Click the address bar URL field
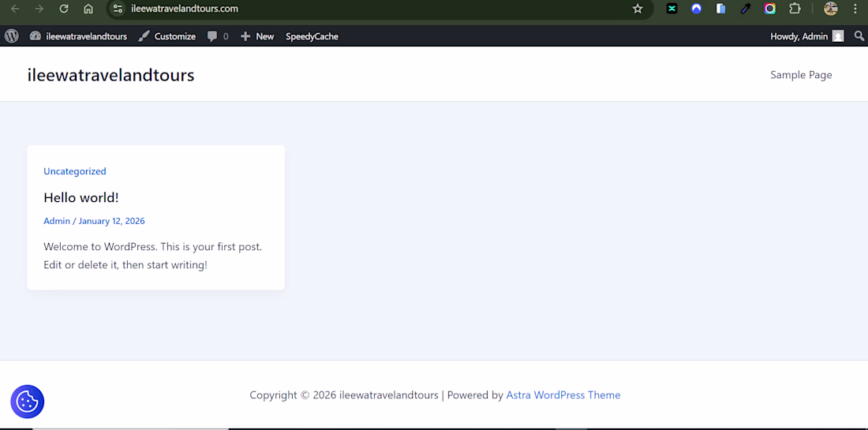 pyautogui.click(x=376, y=9)
